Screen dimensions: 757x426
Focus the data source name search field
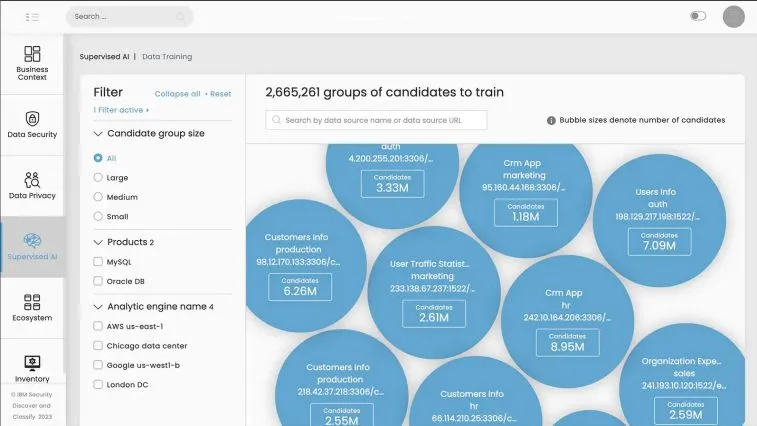[376, 120]
